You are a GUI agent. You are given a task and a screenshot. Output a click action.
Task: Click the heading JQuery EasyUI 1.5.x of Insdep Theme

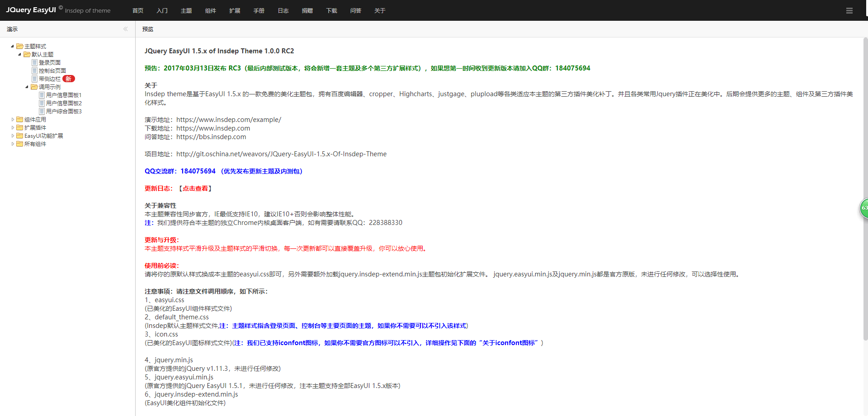(x=219, y=51)
